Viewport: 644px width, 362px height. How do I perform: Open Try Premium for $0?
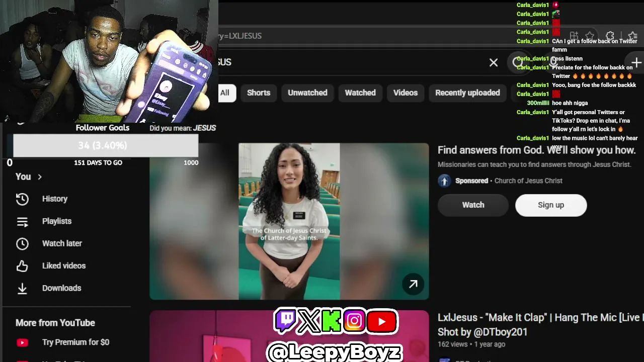pos(75,342)
